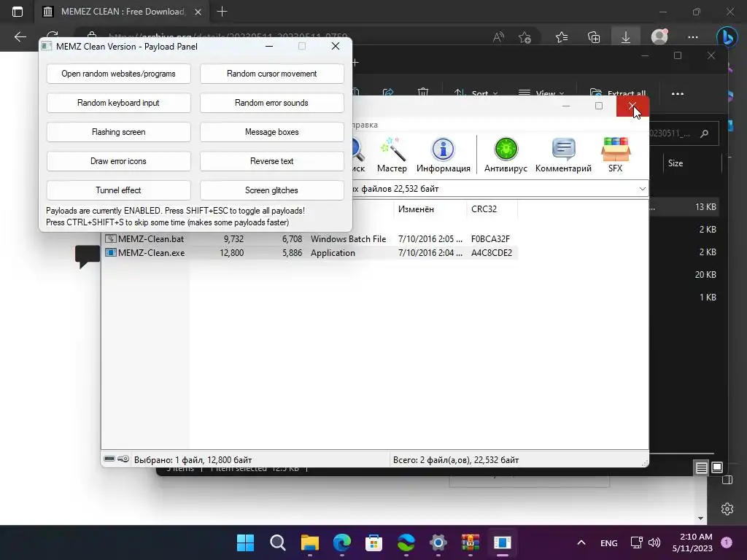Open clock showing 2:10 AM
The width and height of the screenshot is (747, 560).
coord(692,542)
